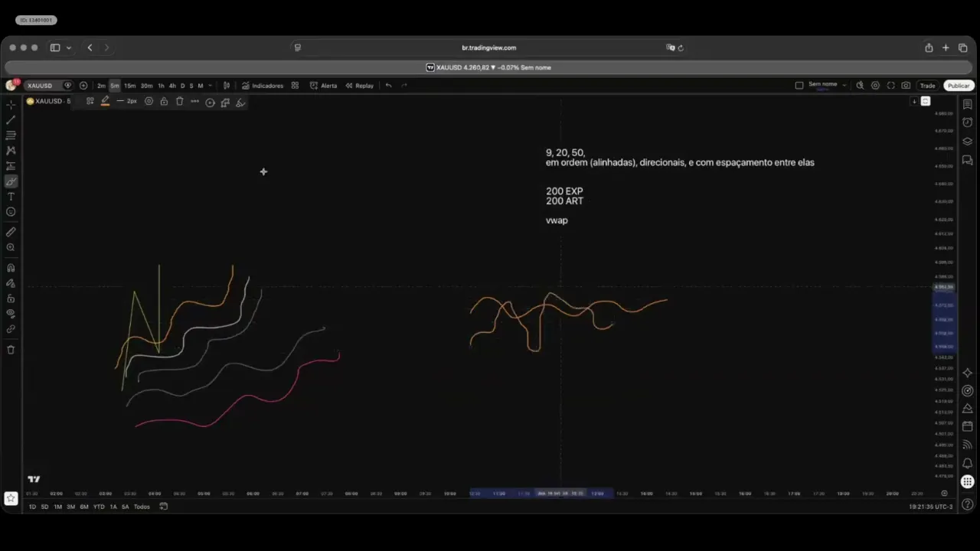Toggle lock all drawings in sidebar

pos(11,298)
